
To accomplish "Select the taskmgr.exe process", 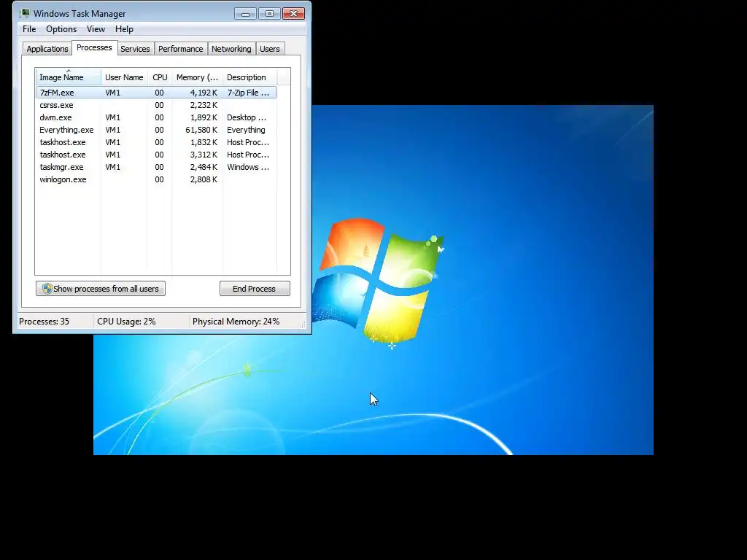I will (x=156, y=167).
